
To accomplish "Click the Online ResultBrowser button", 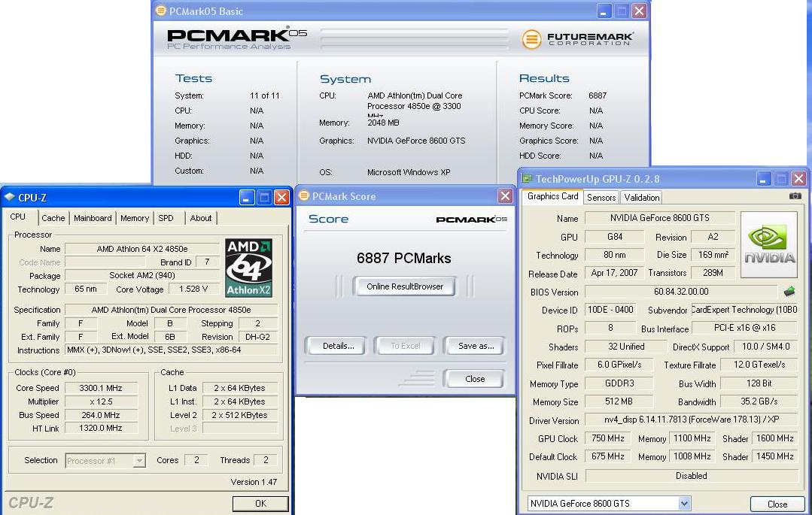I will (404, 286).
